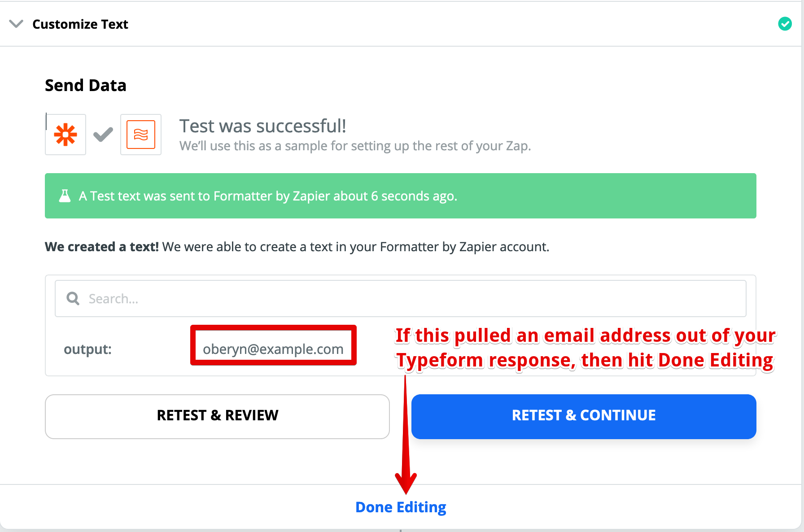Click the Customize Text section title

(80, 24)
